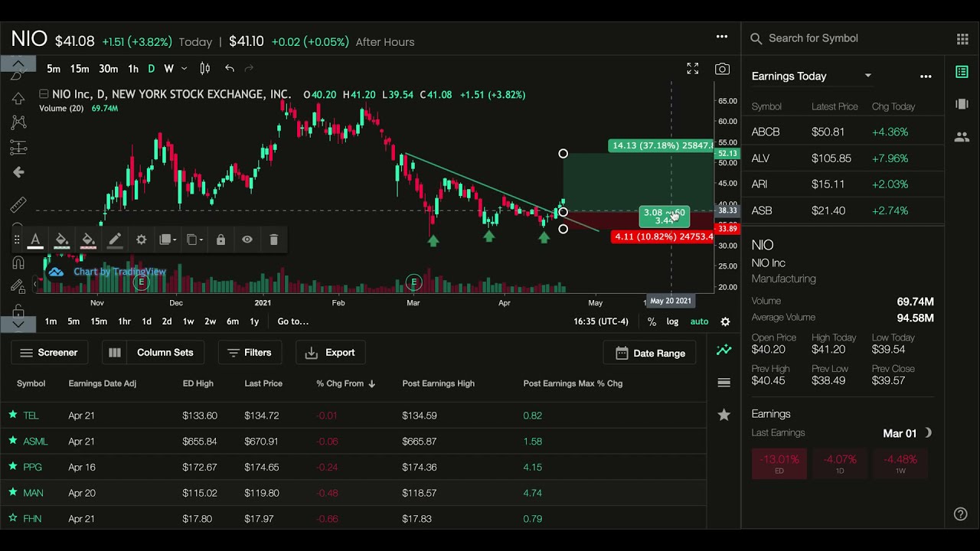Toggle auto scale on chart
Image resolution: width=980 pixels, height=551 pixels.
[699, 321]
